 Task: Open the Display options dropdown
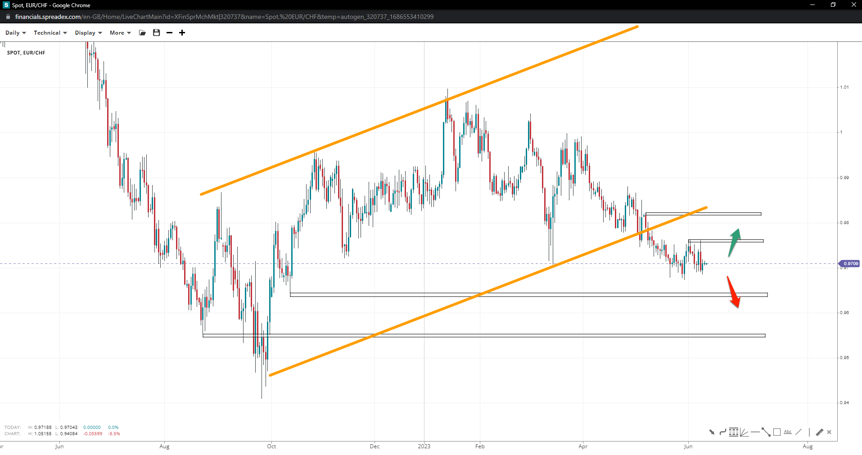point(88,33)
